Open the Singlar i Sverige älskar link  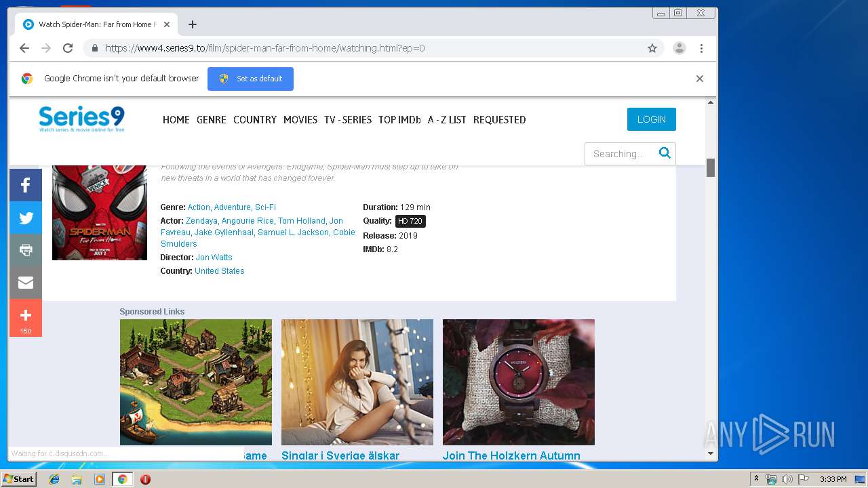340,455
